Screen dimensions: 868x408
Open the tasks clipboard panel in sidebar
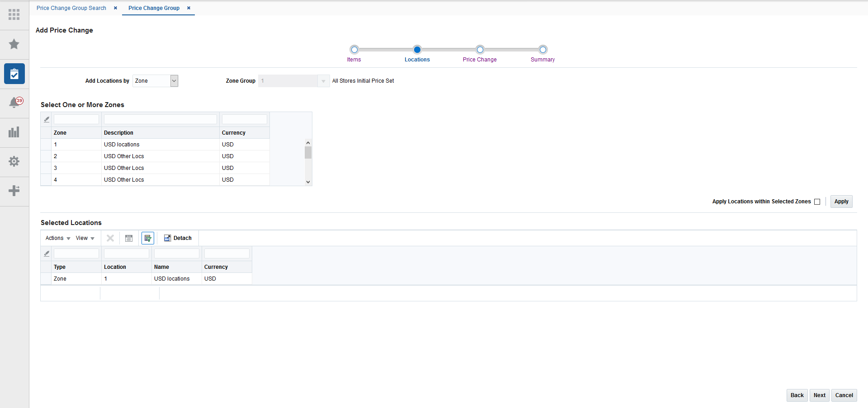click(x=14, y=74)
